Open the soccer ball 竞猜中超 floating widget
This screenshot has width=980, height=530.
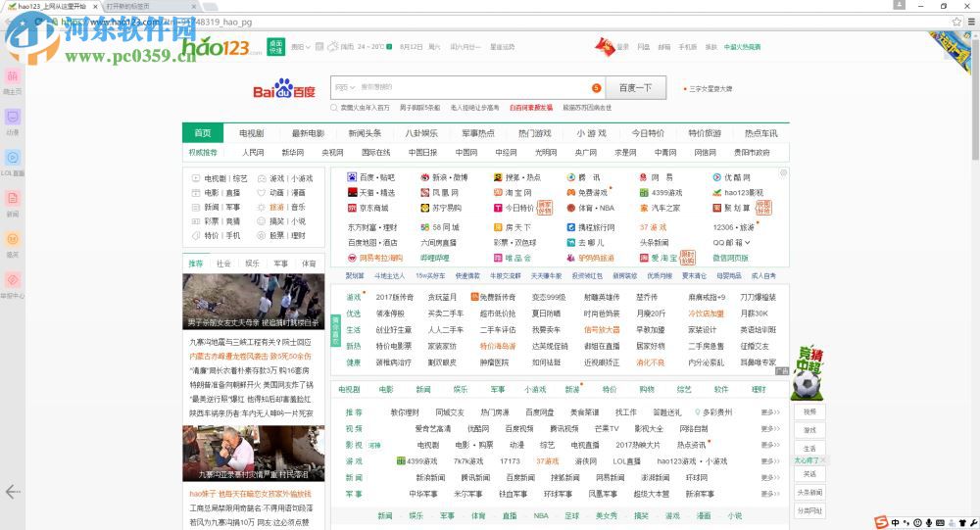[x=808, y=374]
